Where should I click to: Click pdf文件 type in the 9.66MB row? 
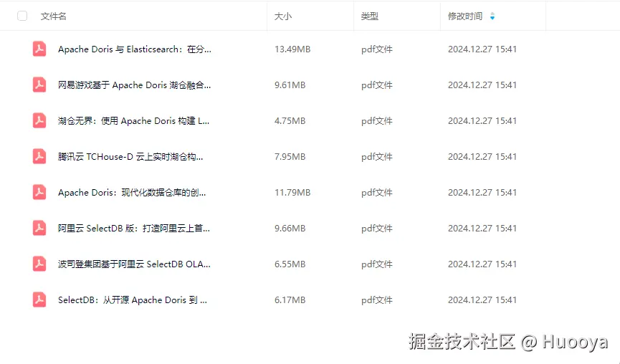point(377,229)
